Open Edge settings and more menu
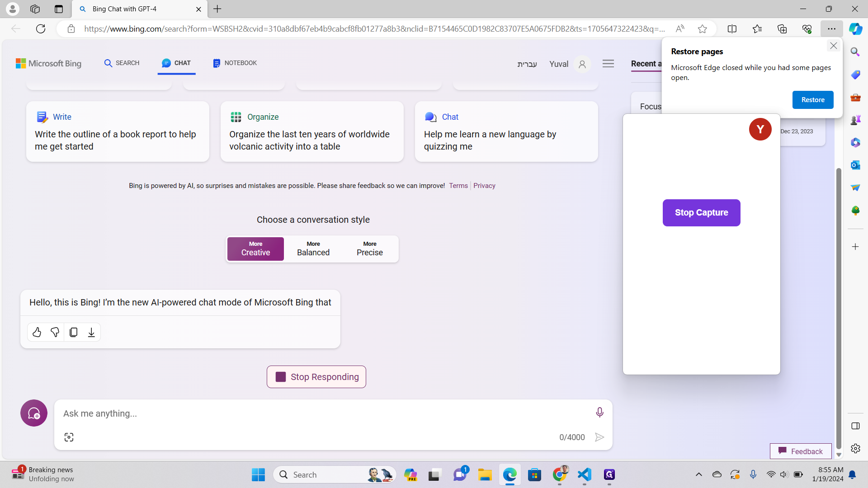868x488 pixels. pos(832,29)
